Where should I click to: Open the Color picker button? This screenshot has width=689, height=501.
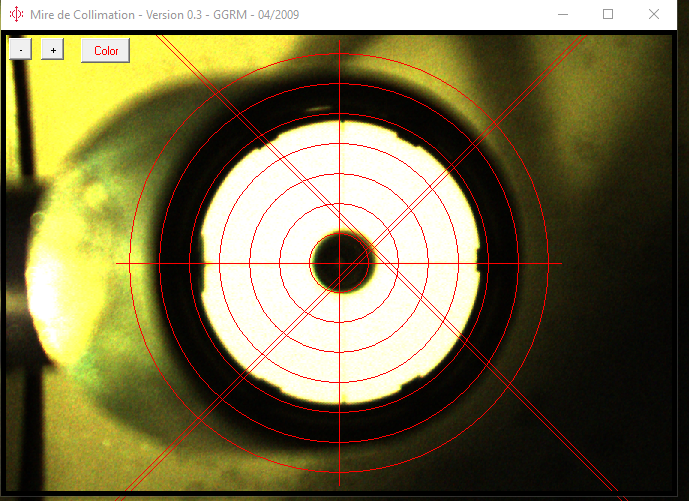(x=105, y=51)
